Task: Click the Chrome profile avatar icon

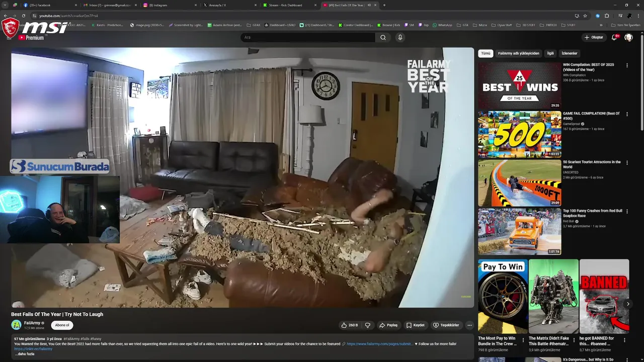Action: pyautogui.click(x=629, y=16)
